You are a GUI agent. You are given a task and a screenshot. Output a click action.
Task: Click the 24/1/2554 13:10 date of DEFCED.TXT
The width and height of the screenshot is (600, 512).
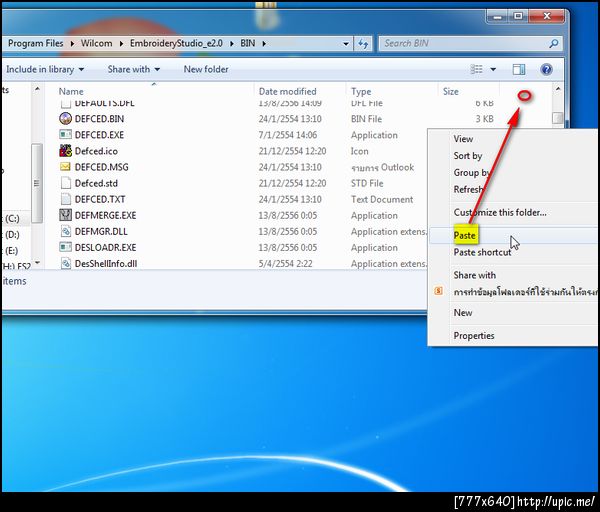pos(290,199)
